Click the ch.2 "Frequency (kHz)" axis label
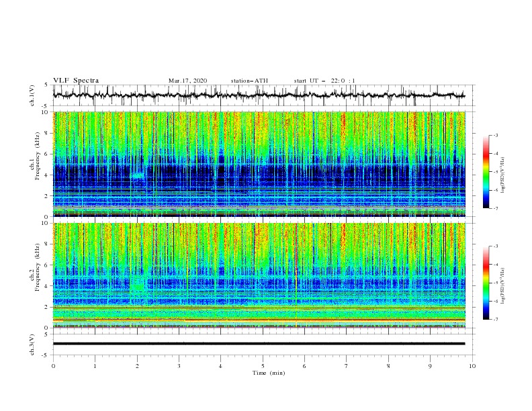 click(37, 267)
